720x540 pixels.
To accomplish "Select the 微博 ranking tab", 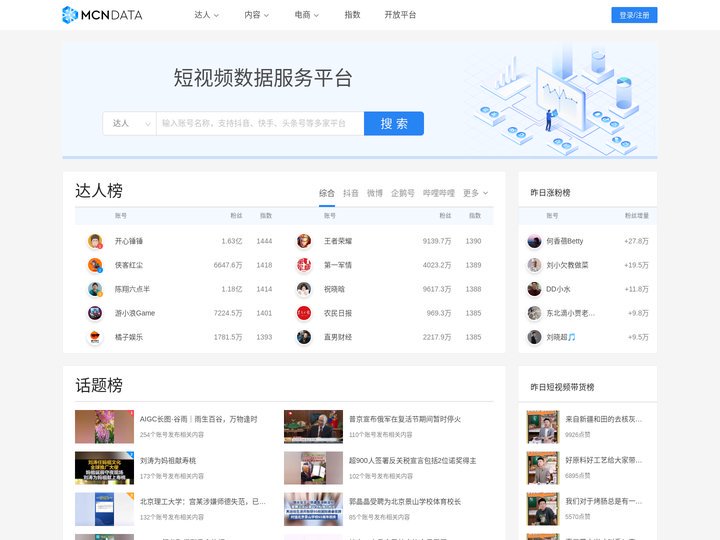I will (375, 193).
